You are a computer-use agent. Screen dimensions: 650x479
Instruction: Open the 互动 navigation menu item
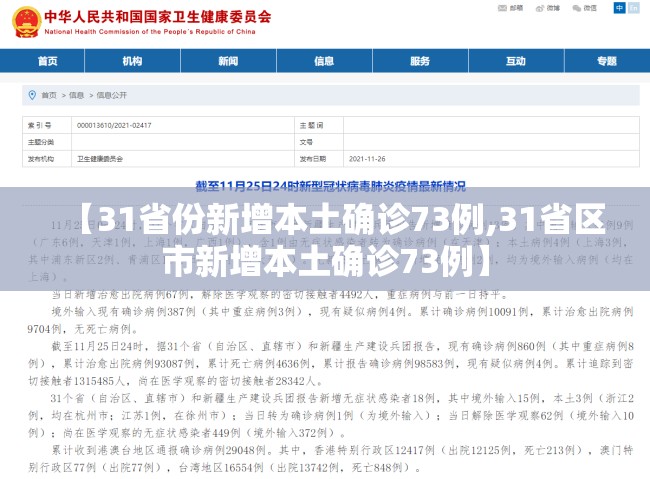pyautogui.click(x=516, y=61)
